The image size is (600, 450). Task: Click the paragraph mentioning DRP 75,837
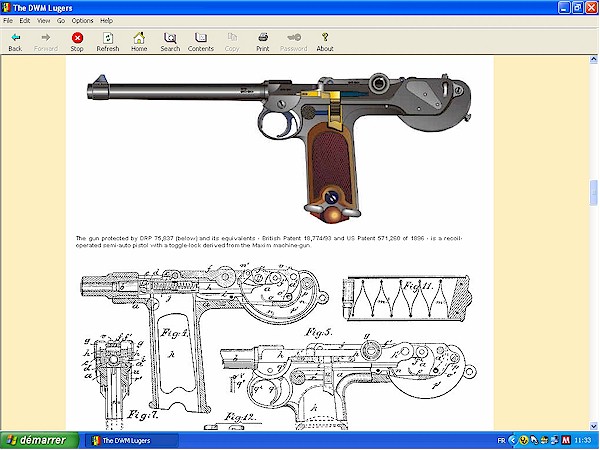269,242
